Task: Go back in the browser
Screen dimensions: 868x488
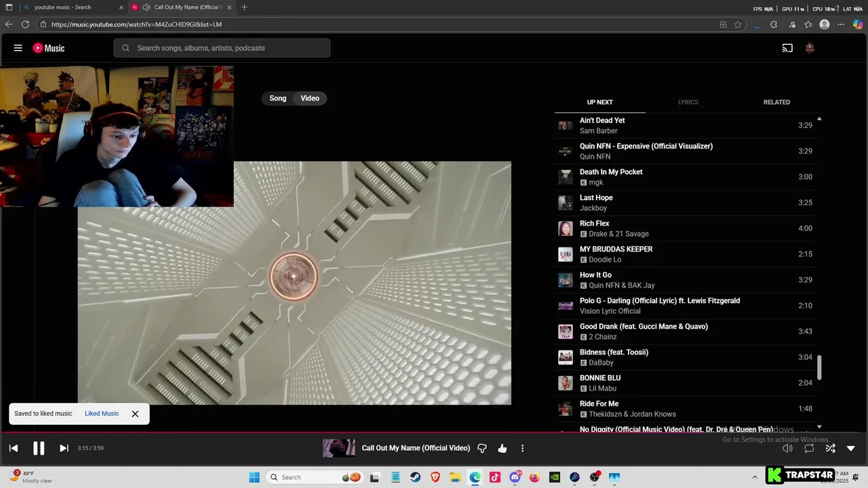Action: 9,24
